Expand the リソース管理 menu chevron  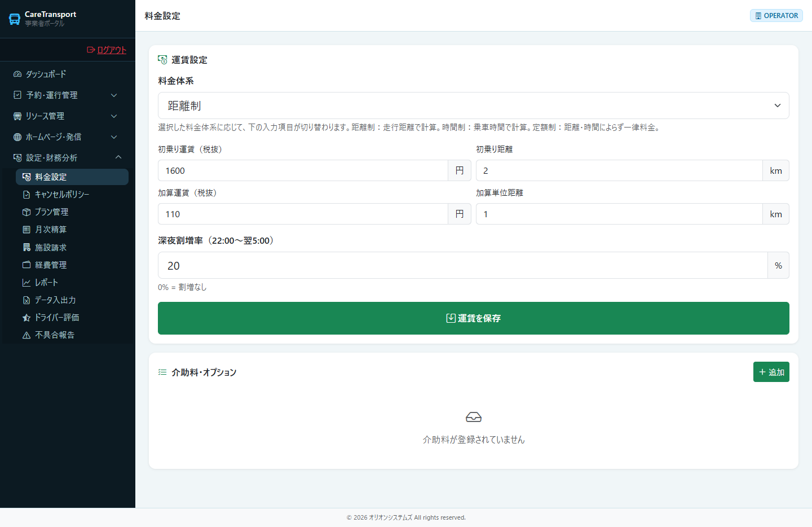point(114,116)
